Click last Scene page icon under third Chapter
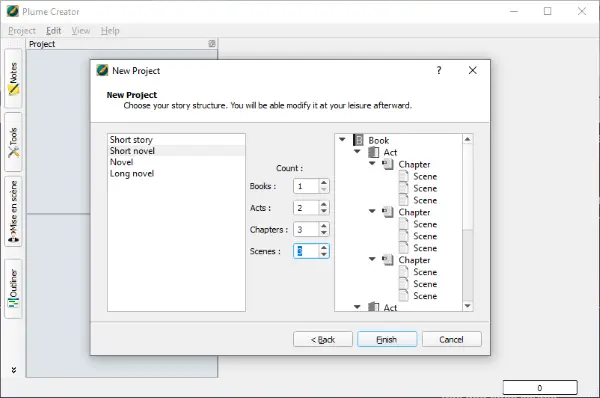 coord(403,295)
